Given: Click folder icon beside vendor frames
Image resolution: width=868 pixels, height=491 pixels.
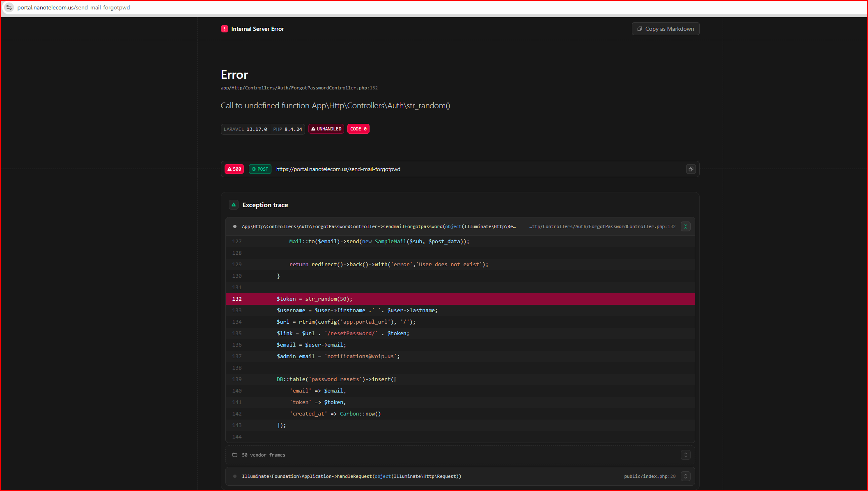Looking at the screenshot, I should coord(235,455).
